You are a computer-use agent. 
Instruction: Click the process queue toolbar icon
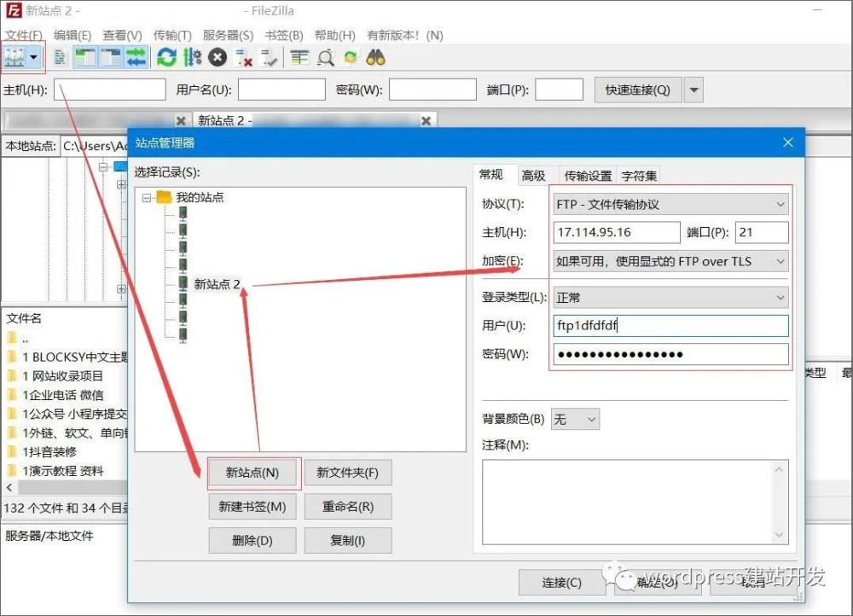click(x=192, y=57)
